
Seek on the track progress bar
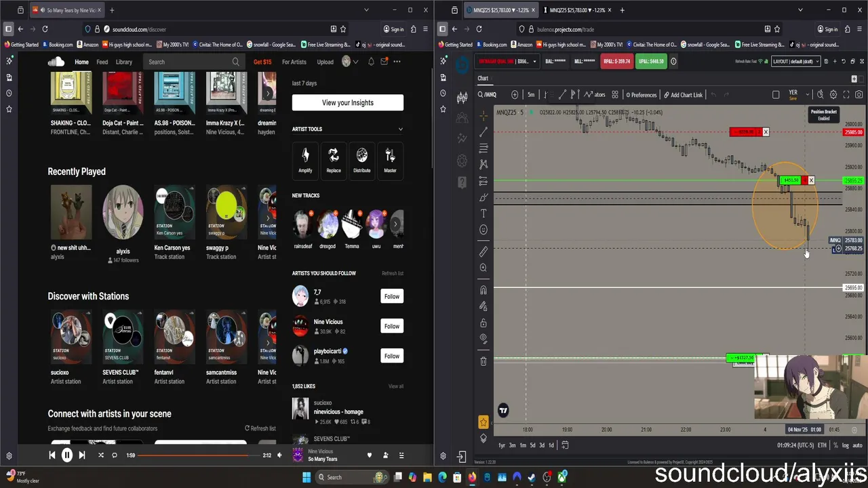click(x=198, y=455)
